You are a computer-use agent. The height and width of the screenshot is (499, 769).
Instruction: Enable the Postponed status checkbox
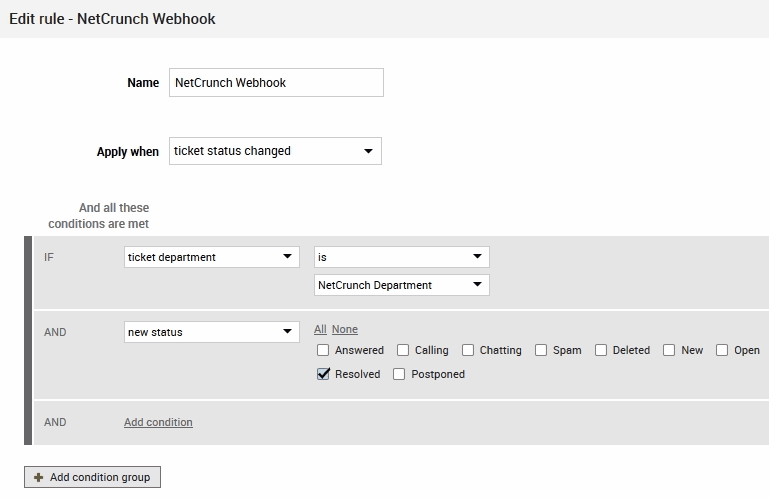pyautogui.click(x=399, y=374)
